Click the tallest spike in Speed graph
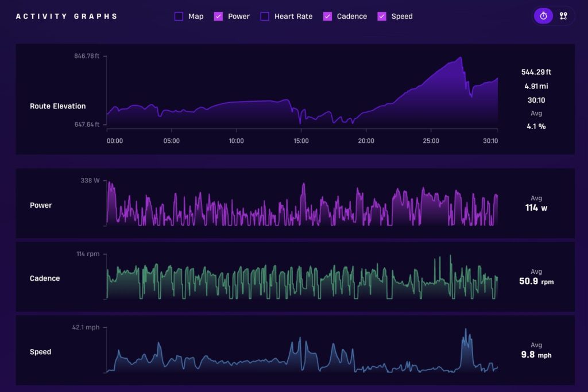This screenshot has width=588, height=392. tap(466, 330)
